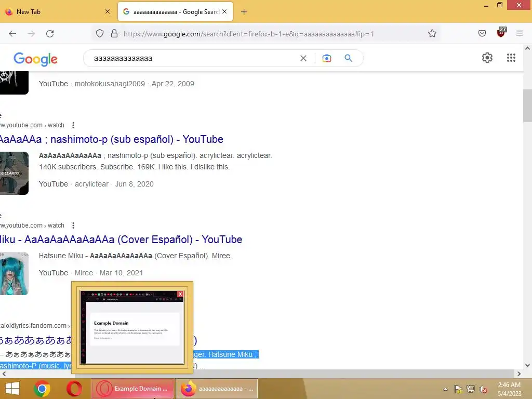
Task: Click the scrollbar up arrow
Action: click(528, 48)
